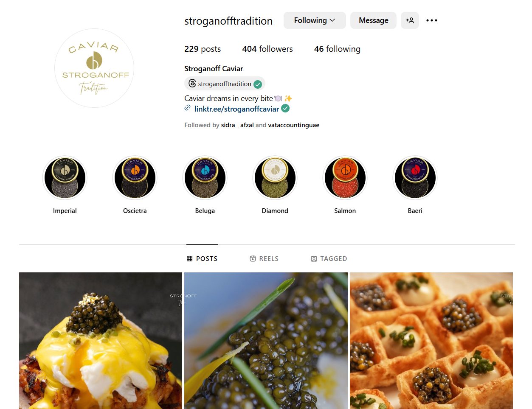Screen dimensions: 532x409
Task: Open the Diamond story highlight
Action: [x=275, y=177]
